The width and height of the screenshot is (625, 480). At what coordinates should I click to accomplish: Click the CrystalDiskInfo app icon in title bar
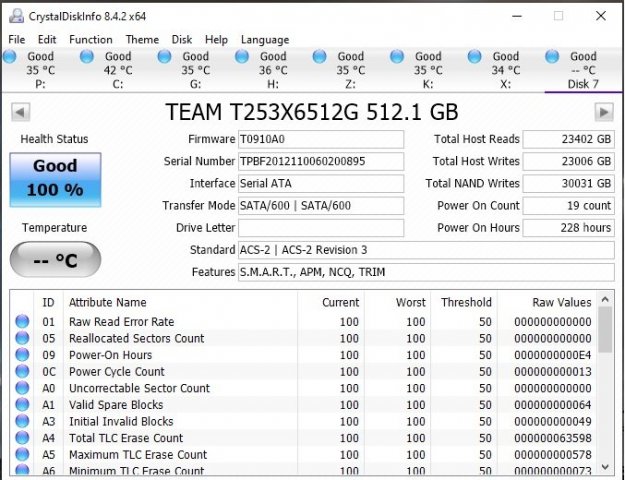point(14,16)
